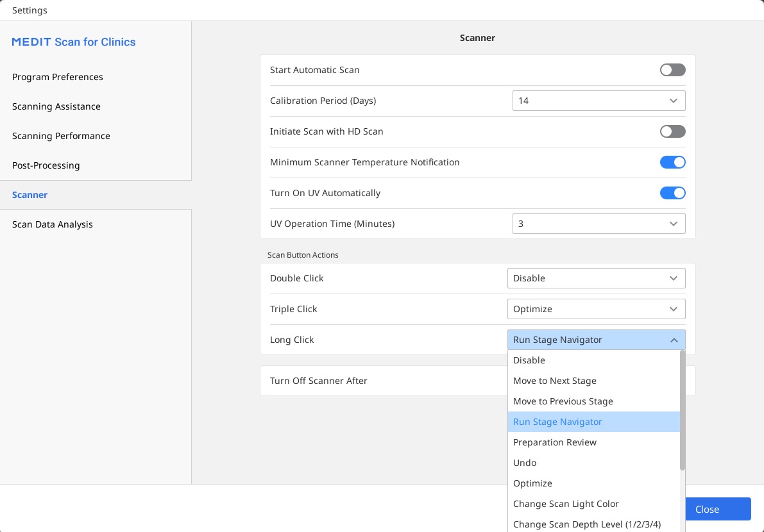The image size is (764, 532).
Task: Open Program Preferences settings section
Action: (58, 77)
